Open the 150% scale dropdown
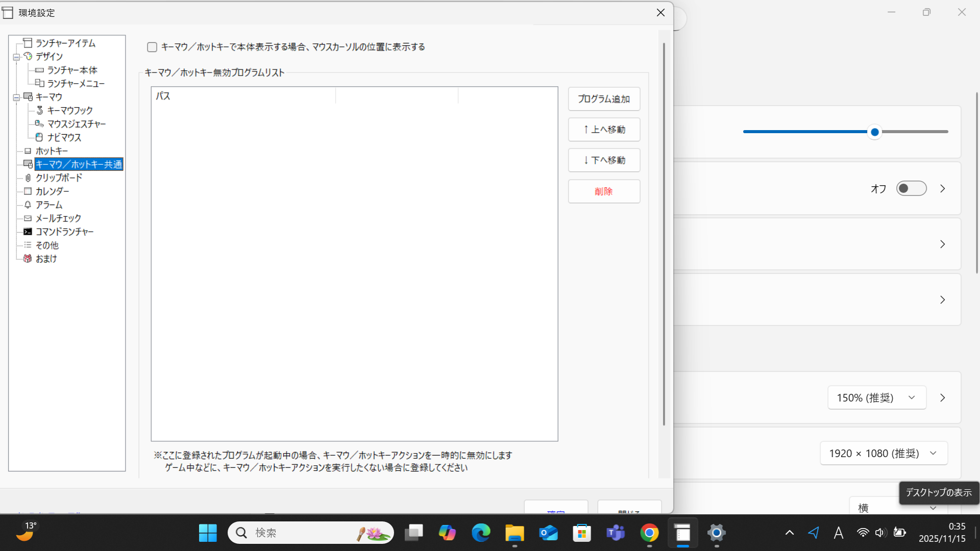 876,398
